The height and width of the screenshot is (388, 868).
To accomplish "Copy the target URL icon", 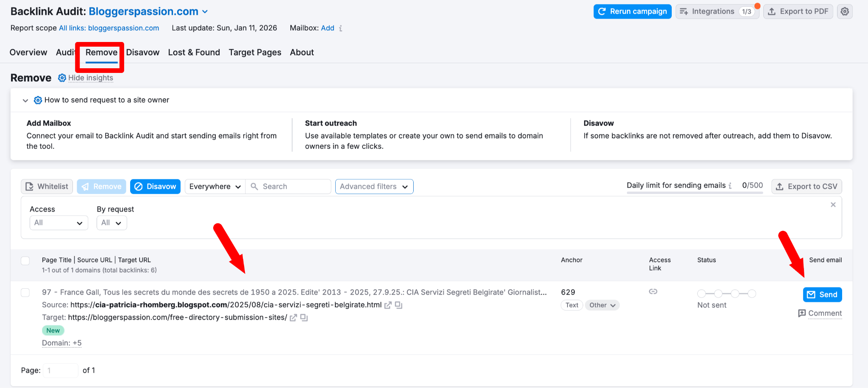I will point(304,318).
